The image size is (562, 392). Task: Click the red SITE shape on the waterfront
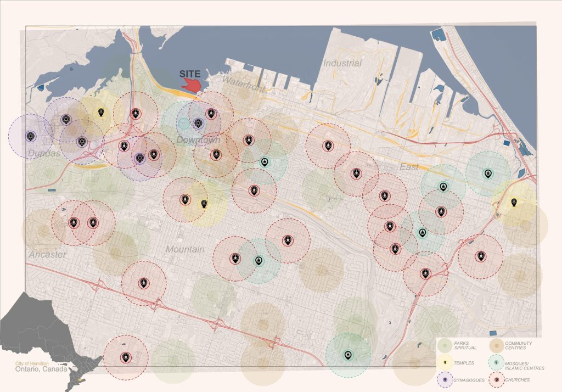[192, 85]
